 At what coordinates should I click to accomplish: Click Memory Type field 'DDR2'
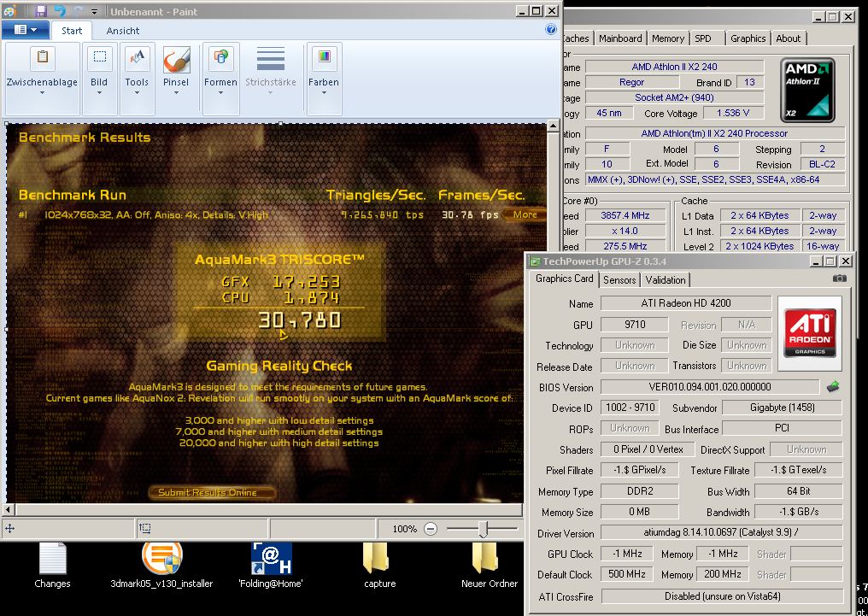[x=640, y=491]
